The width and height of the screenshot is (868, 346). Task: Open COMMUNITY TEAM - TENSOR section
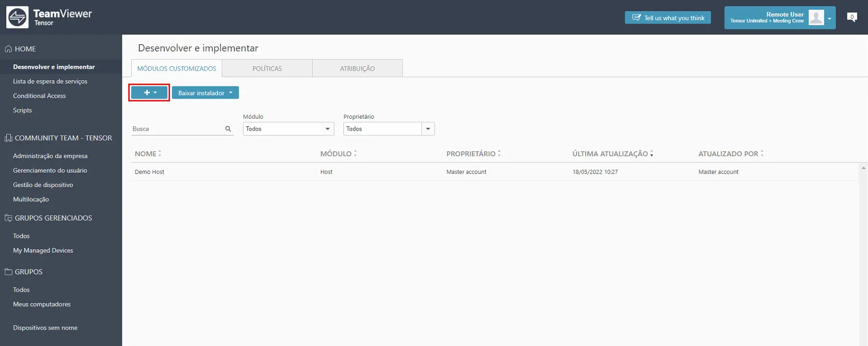click(63, 138)
